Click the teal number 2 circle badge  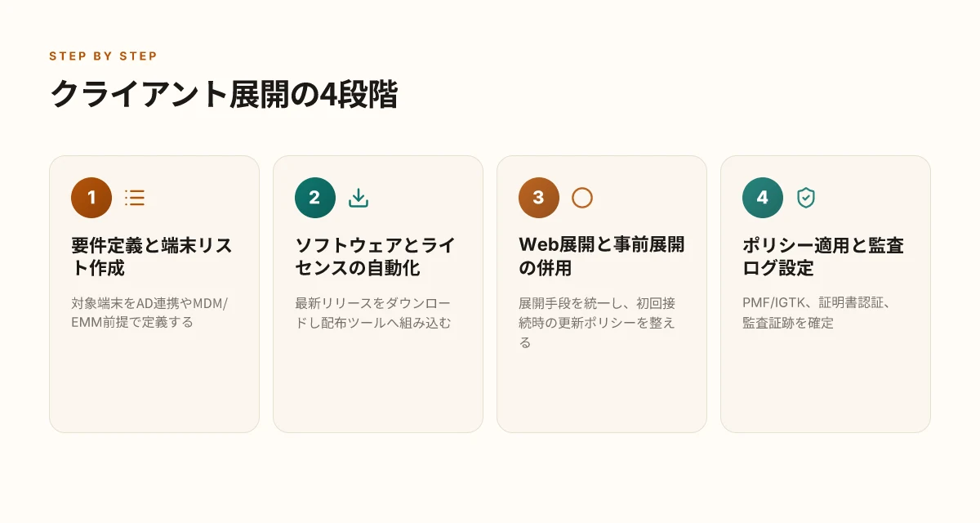(x=315, y=198)
